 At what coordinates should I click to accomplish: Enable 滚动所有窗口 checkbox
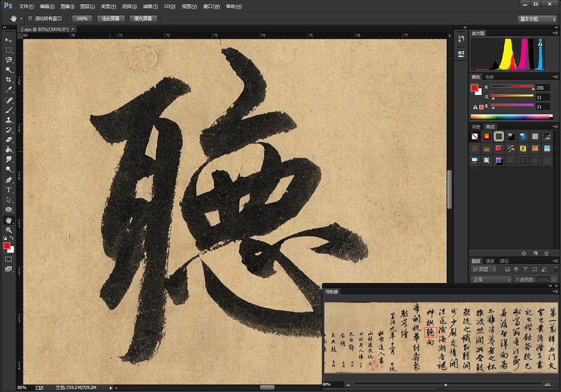click(30, 19)
